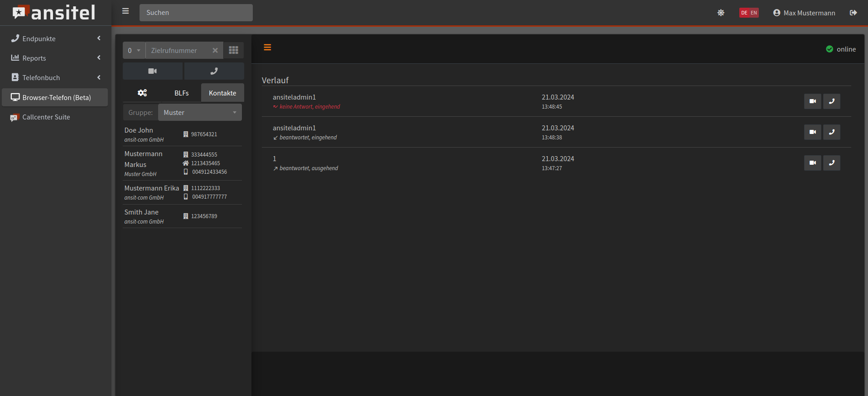The height and width of the screenshot is (396, 868).
Task: Call back the outgoing entry to 1
Action: pyautogui.click(x=831, y=163)
